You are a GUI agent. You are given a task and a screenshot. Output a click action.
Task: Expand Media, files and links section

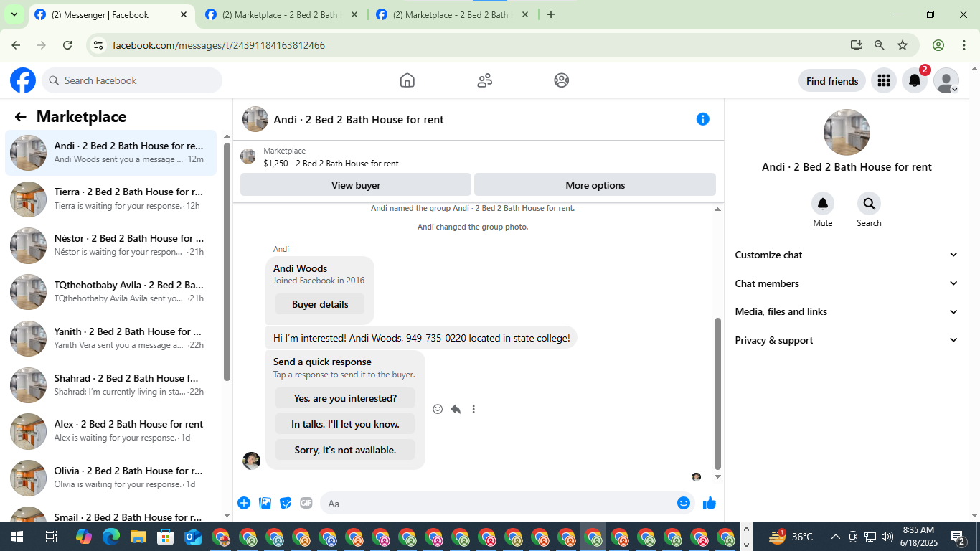tap(847, 311)
